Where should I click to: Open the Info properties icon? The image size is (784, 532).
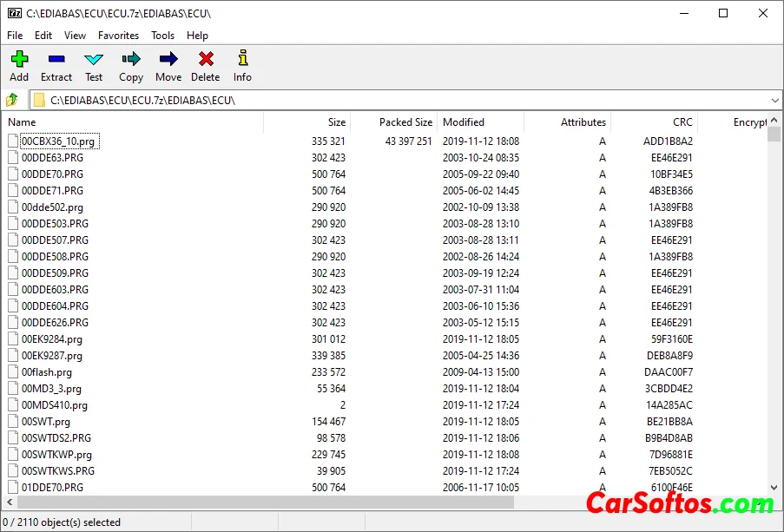point(242,66)
